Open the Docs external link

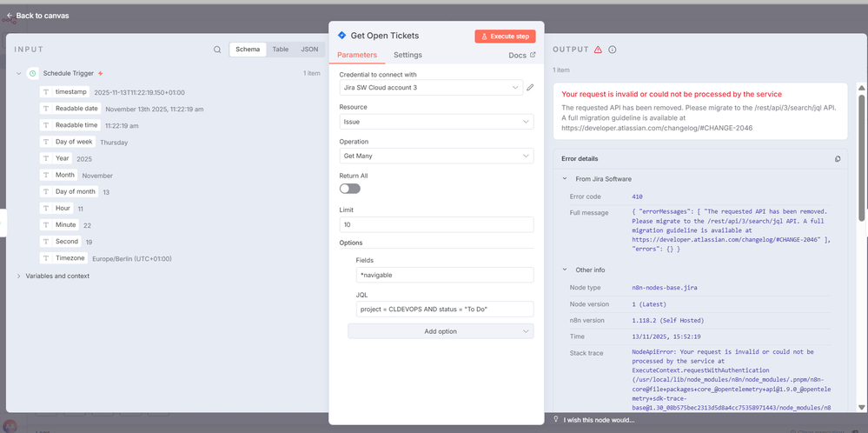(x=522, y=56)
